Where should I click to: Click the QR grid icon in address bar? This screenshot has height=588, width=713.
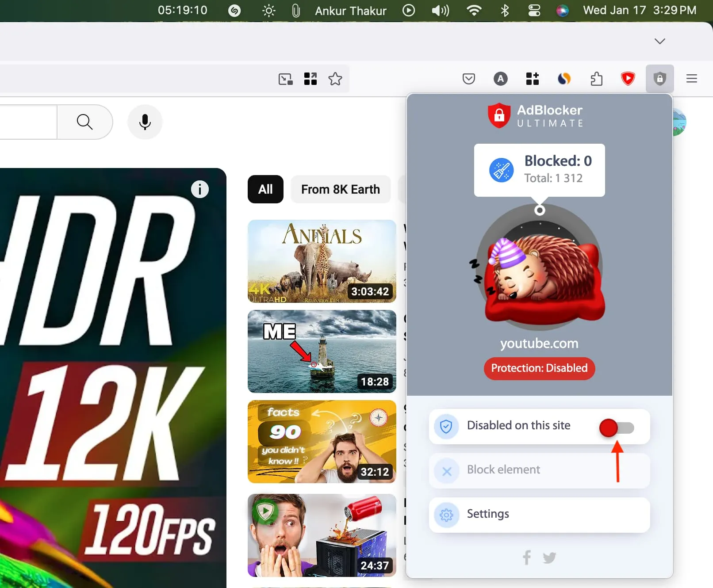(x=310, y=79)
